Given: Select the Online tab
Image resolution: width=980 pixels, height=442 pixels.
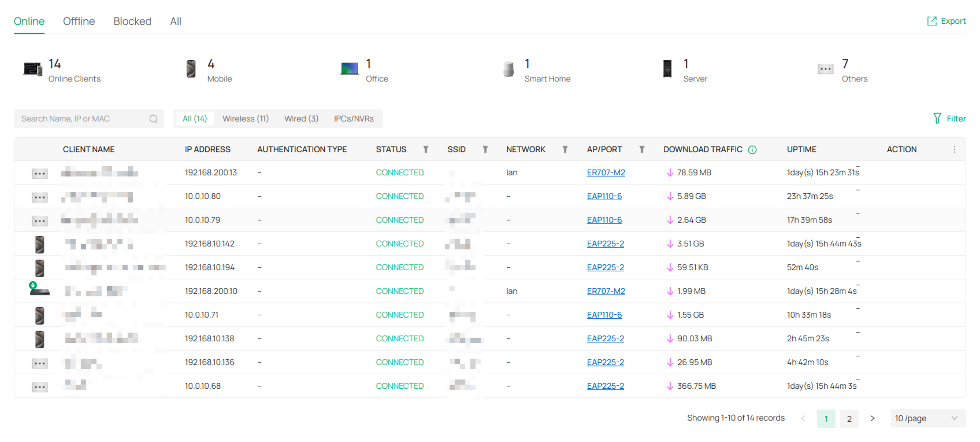Looking at the screenshot, I should point(29,21).
